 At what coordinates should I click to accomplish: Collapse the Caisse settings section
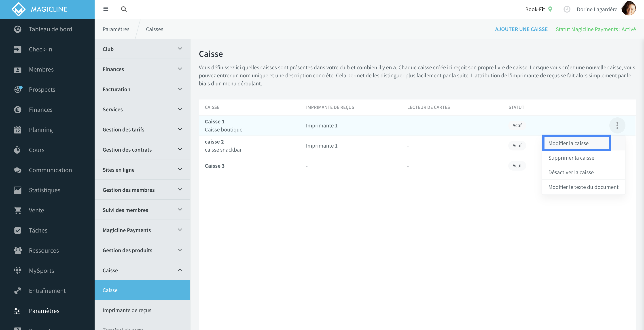tap(142, 270)
